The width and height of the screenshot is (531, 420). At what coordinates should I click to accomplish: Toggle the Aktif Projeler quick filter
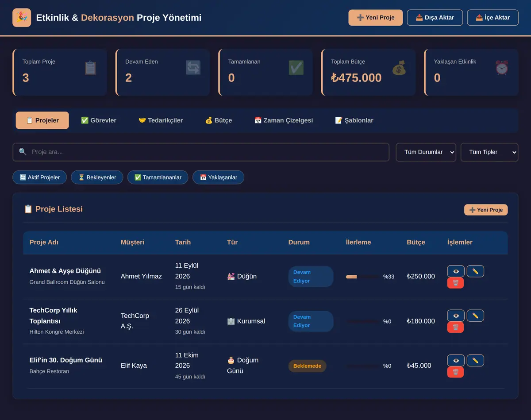tap(39, 177)
